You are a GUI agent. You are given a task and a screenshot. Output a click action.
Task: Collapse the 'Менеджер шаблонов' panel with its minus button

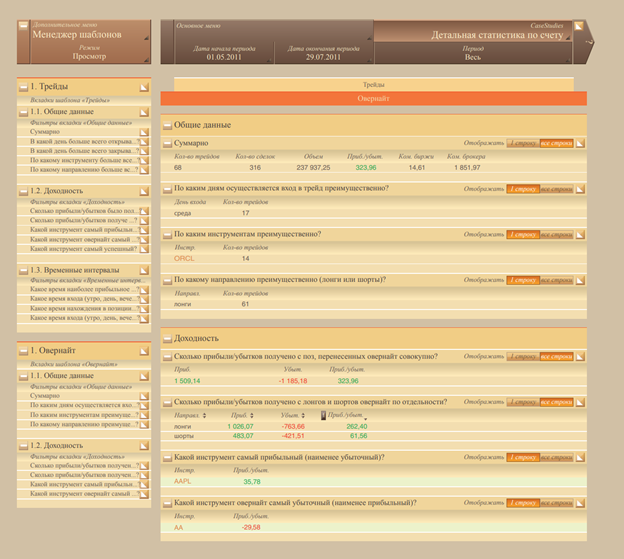click(23, 26)
